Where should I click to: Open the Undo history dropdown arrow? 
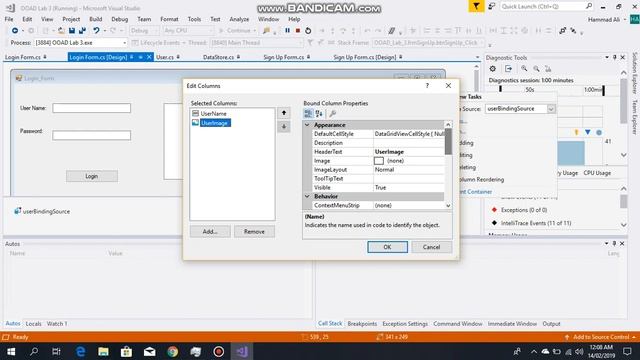click(104, 31)
